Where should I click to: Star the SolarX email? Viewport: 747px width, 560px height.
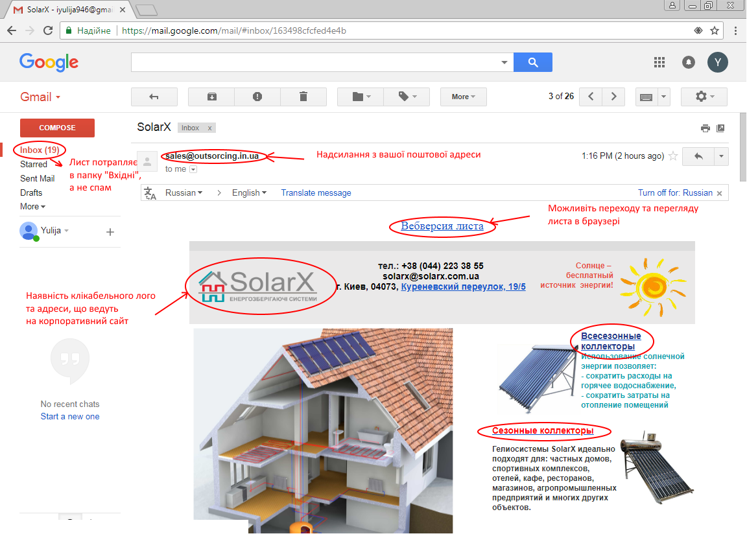point(673,156)
